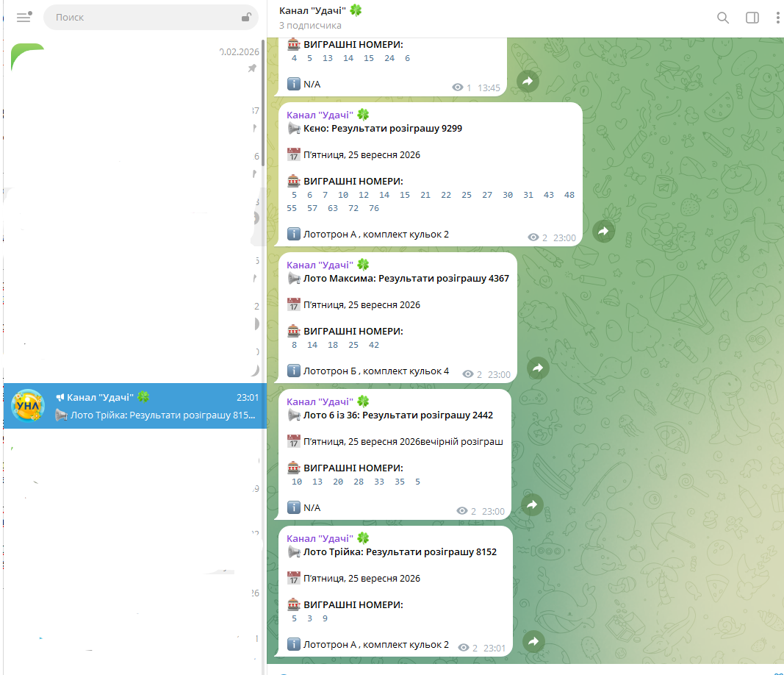784x675 pixels.
Task: Click УНЛ channel avatar in chat list
Action: [28, 406]
